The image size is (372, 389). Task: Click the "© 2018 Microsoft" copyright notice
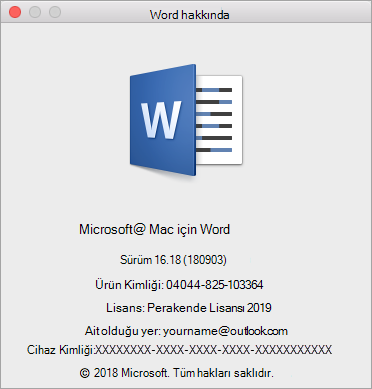[177, 373]
